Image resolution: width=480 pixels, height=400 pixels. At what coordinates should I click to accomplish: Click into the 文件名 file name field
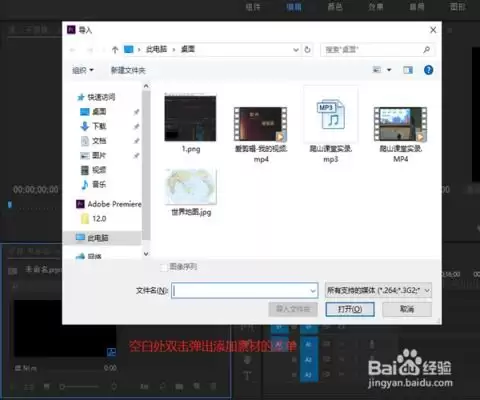pos(244,291)
